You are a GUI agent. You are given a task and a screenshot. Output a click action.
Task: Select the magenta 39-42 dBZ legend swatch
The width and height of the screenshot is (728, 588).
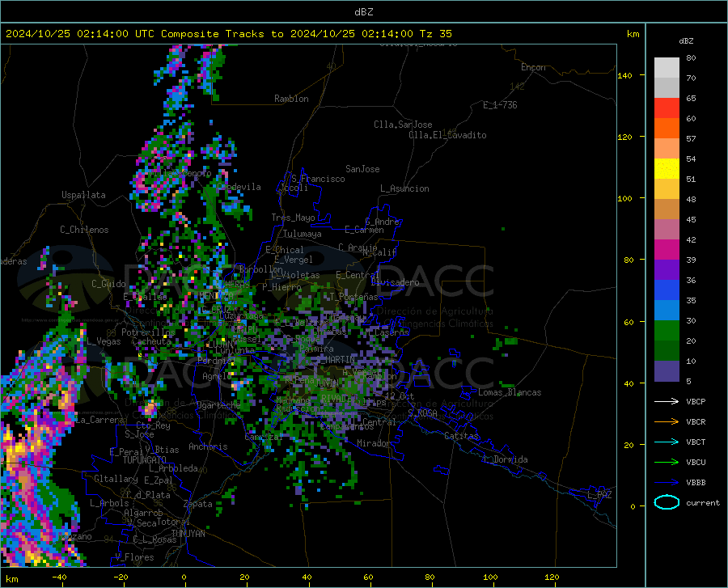(x=667, y=250)
